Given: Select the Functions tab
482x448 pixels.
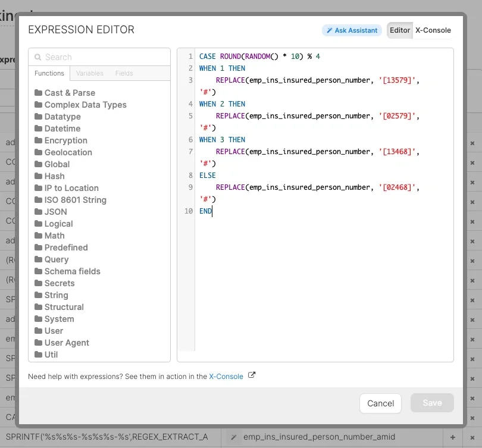Looking at the screenshot, I should [x=49, y=73].
